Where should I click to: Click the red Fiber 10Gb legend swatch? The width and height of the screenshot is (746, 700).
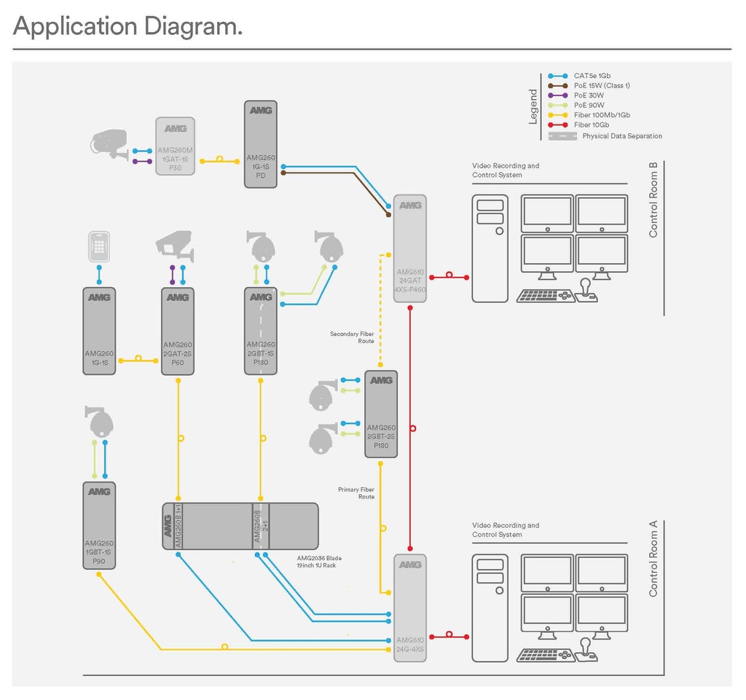557,125
